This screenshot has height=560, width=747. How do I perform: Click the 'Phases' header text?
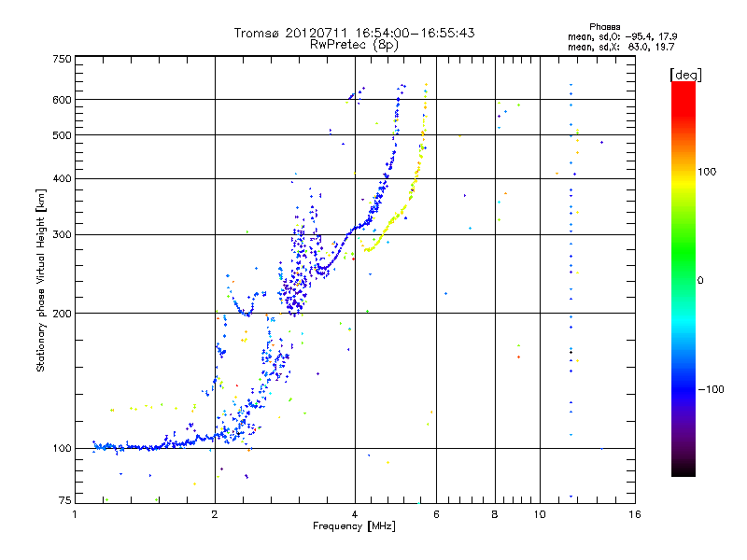tap(604, 27)
